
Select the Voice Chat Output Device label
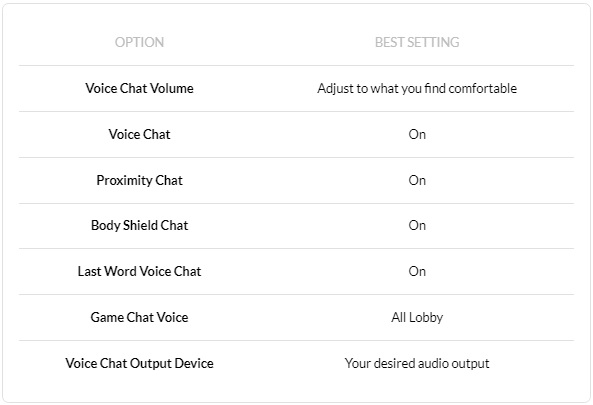tap(139, 363)
